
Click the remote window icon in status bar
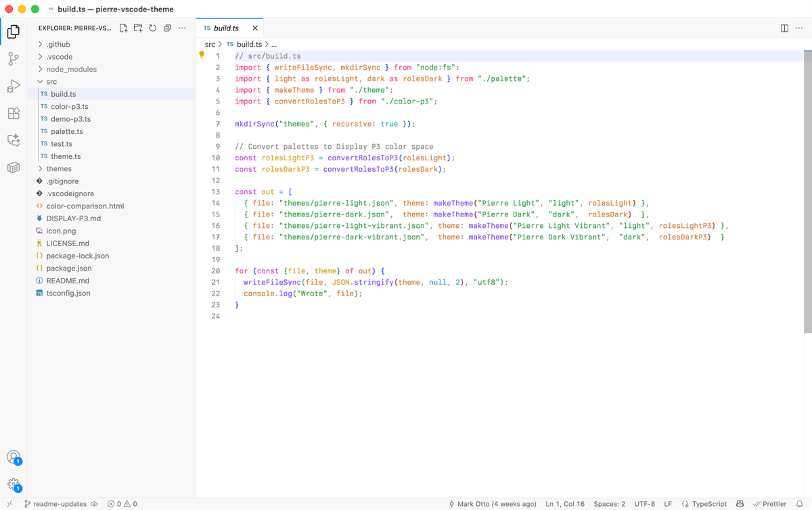(9, 504)
